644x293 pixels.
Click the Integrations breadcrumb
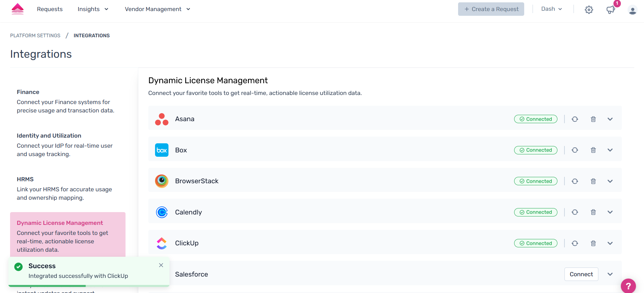[92, 36]
